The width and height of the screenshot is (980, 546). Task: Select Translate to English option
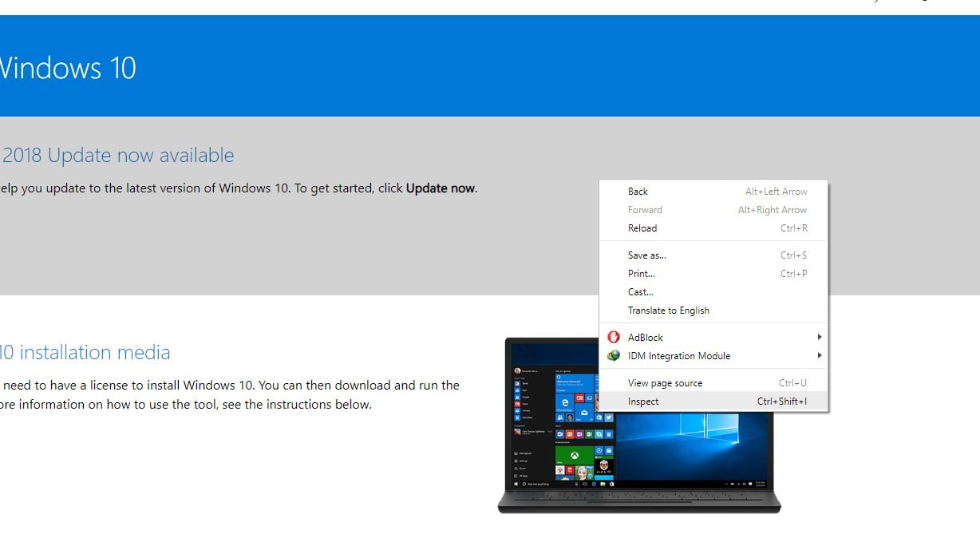(x=713, y=311)
